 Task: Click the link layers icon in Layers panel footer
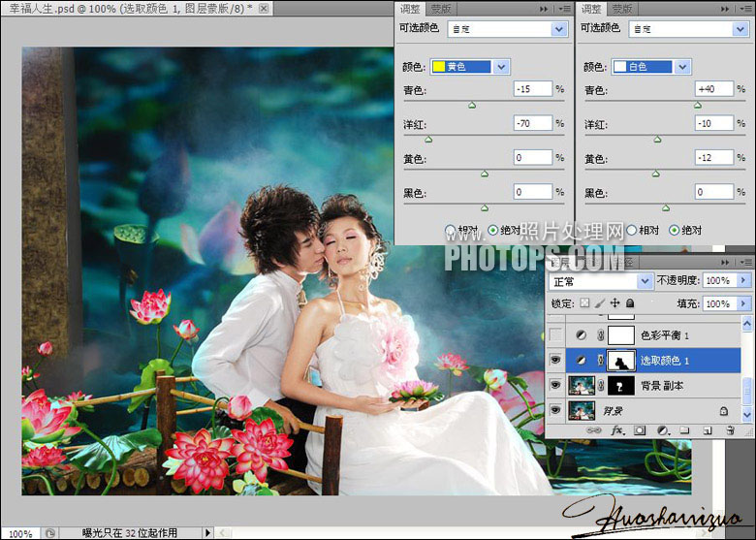[x=593, y=430]
